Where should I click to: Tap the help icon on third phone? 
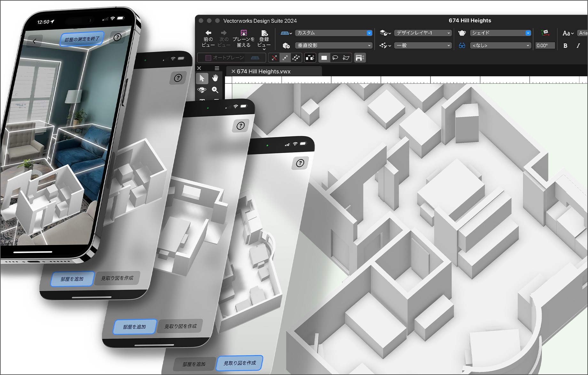tap(240, 126)
